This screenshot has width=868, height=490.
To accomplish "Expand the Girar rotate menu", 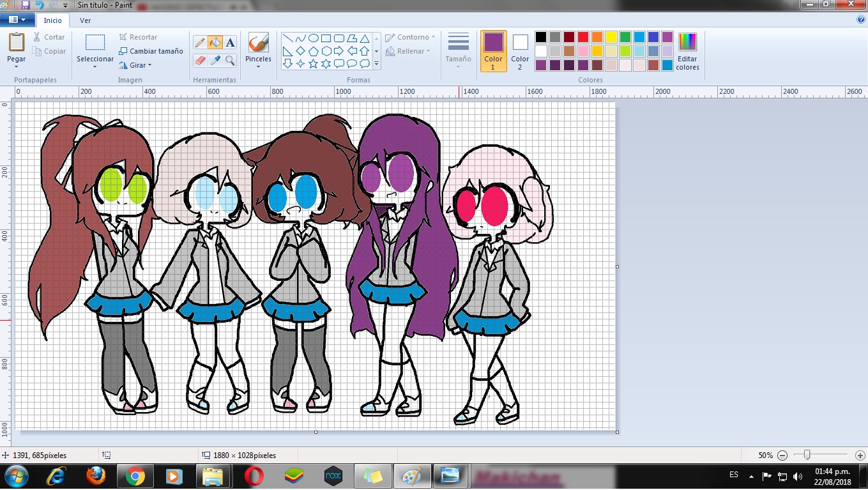I will click(135, 65).
